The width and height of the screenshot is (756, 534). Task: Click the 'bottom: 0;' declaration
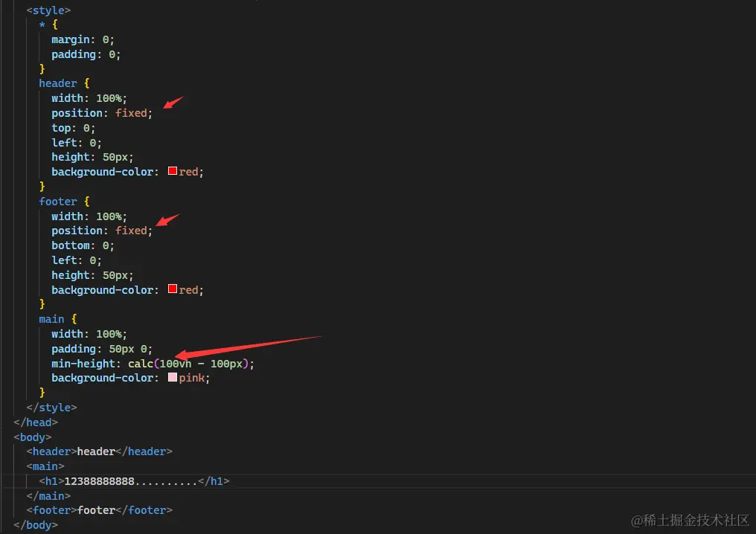83,245
